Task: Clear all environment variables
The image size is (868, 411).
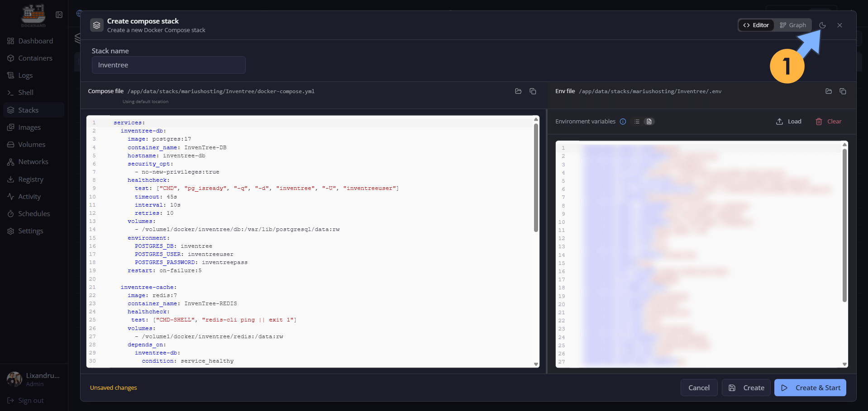Action: 828,122
